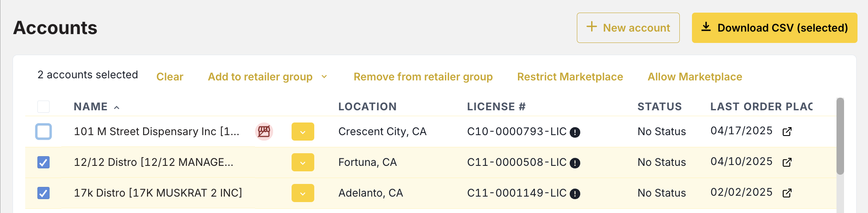Click the vertical table scrollbar thumb
The height and width of the screenshot is (213, 868).
click(840, 136)
